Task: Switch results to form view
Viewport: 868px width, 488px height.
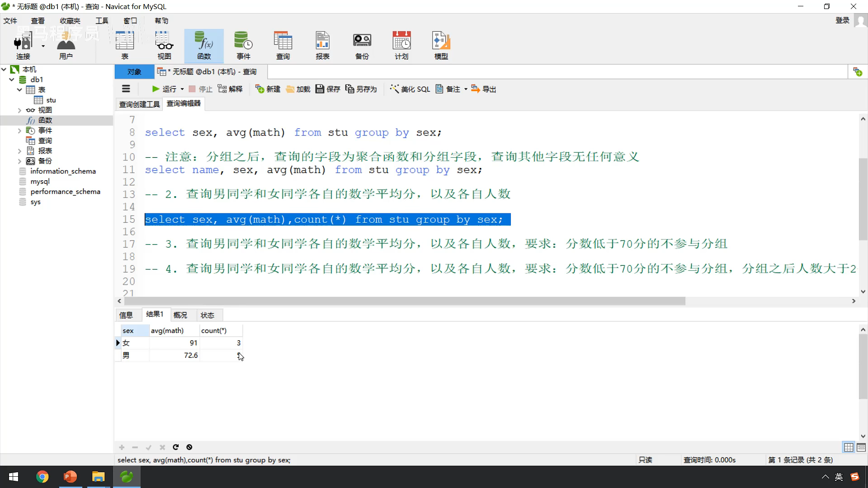Action: [x=861, y=447]
